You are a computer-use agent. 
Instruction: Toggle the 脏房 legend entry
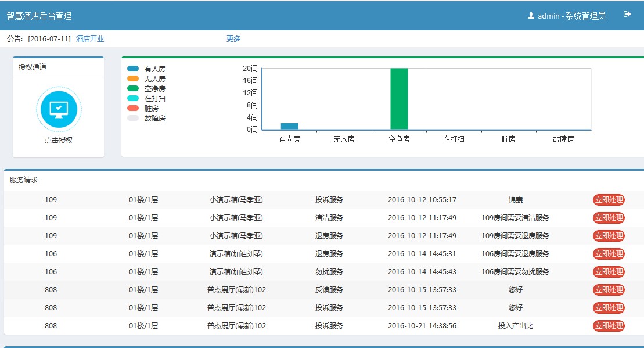pos(143,108)
